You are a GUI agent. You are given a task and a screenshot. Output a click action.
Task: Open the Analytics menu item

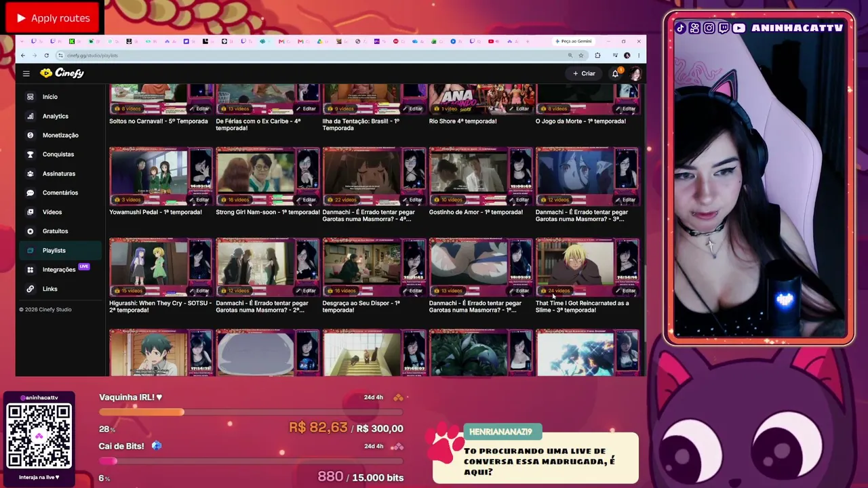pos(62,116)
